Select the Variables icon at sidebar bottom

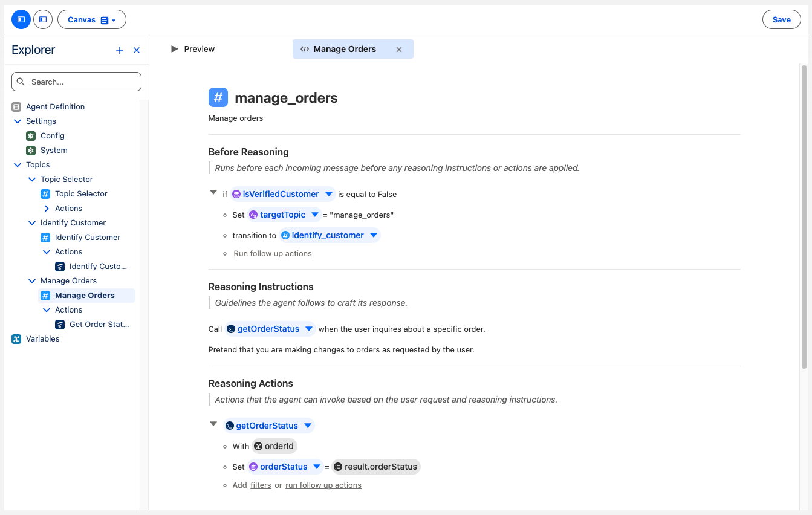click(16, 338)
